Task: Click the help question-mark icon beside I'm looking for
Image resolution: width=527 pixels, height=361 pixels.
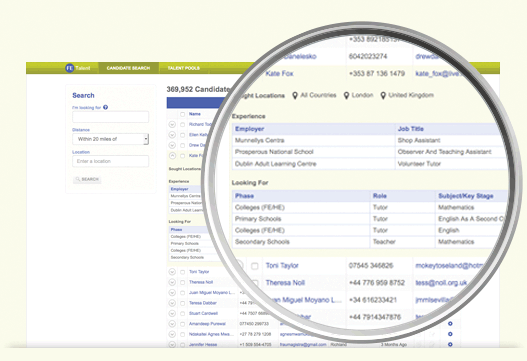Action: click(106, 108)
